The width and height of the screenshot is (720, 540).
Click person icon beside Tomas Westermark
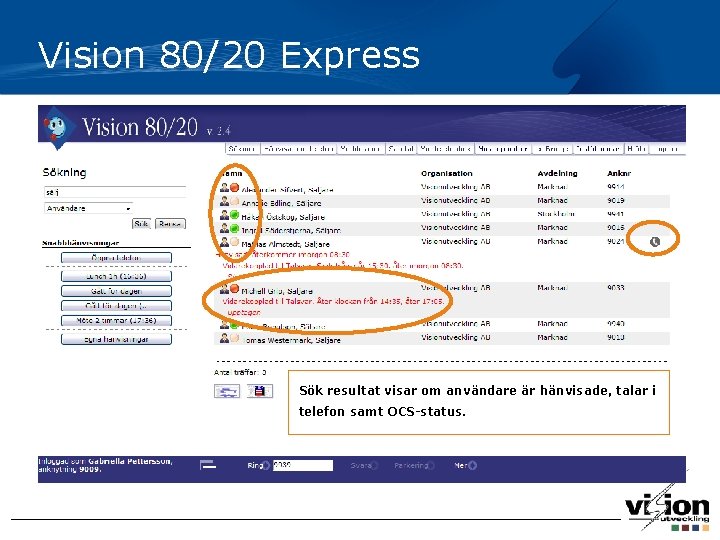click(x=224, y=338)
